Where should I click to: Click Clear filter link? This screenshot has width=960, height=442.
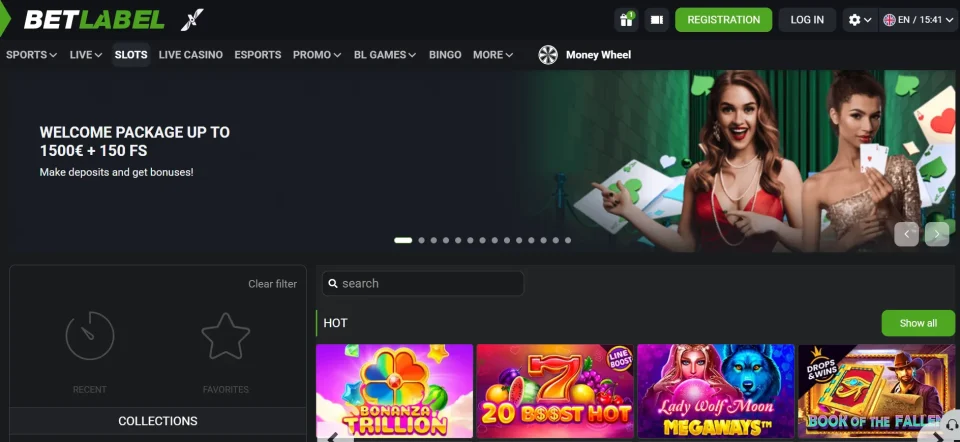click(272, 284)
